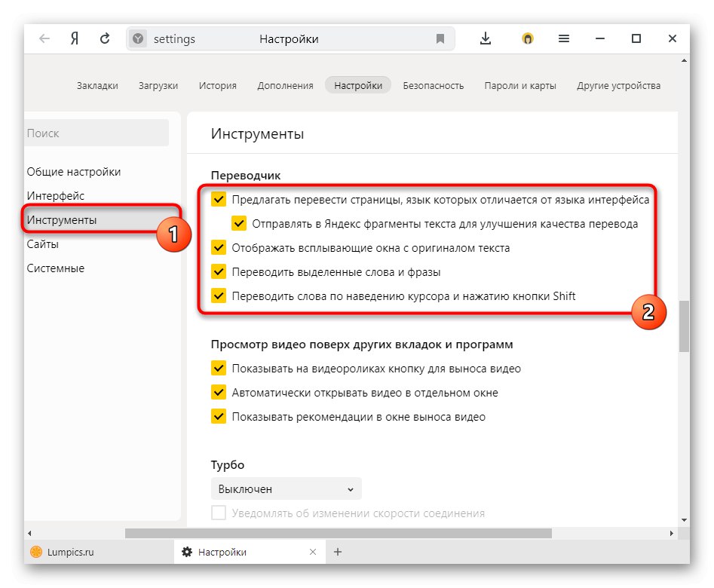Switch to the Безопасность tab
The height and width of the screenshot is (588, 714).
point(434,85)
